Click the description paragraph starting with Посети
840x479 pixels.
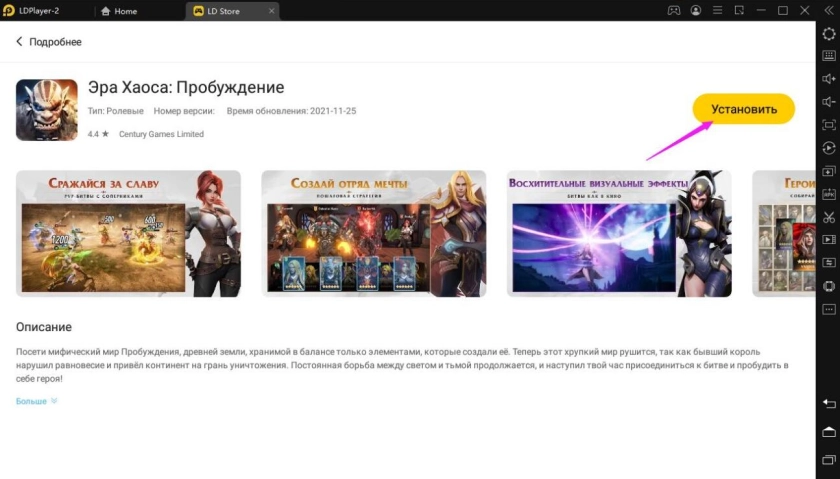[402, 365]
